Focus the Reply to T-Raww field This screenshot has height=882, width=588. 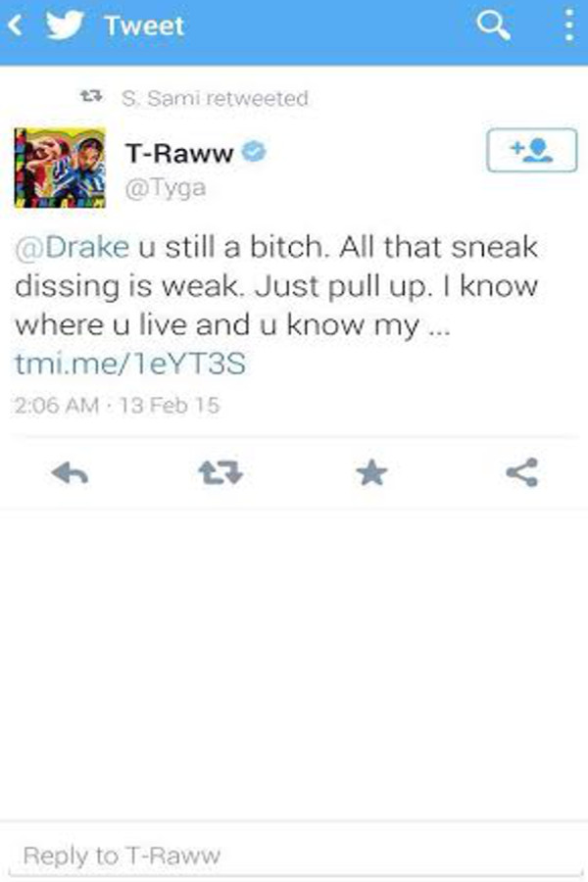294,856
